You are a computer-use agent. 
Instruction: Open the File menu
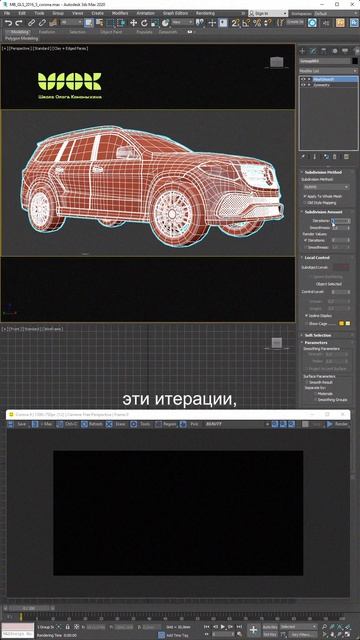(x=7, y=13)
